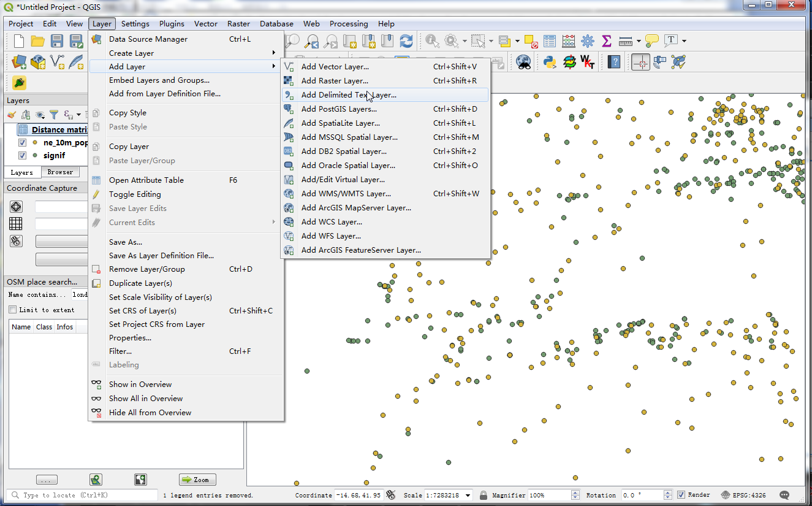Open Processing Toolbox gear icon
Screen dimensions: 812x506
tap(588, 41)
